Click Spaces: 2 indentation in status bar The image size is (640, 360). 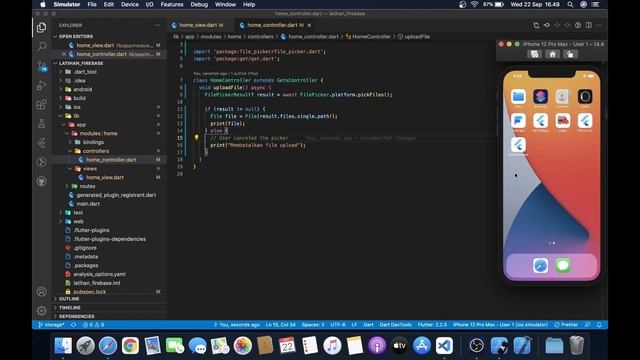tap(313, 325)
